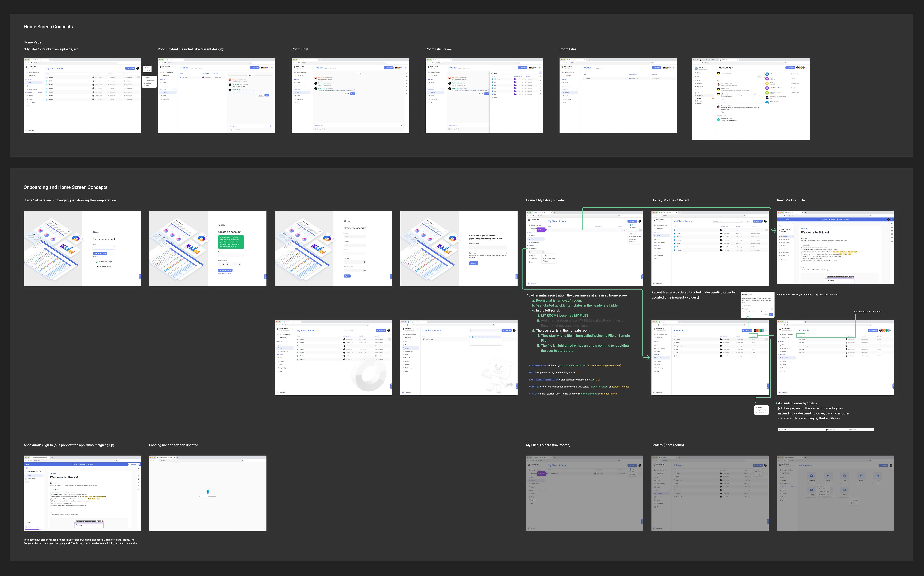Check 'Share a Bricks file with your friend'
This screenshot has height=576, width=924.
point(802,259)
